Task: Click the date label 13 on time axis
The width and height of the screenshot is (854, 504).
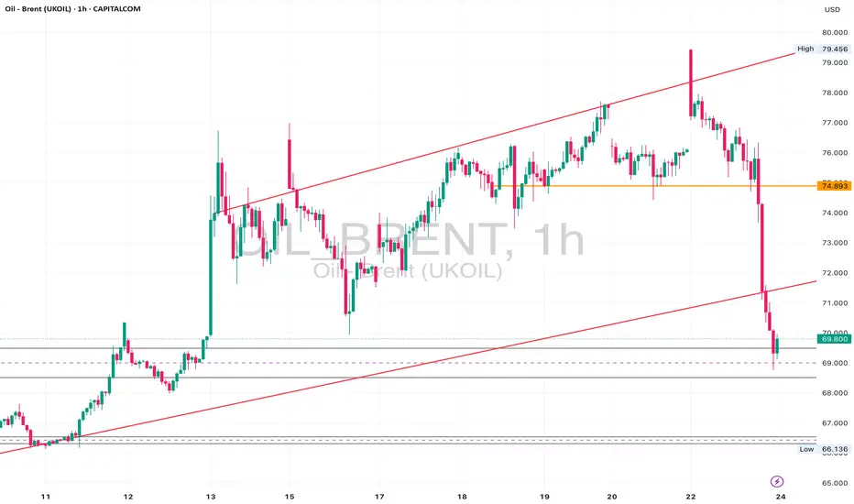Action: point(211,497)
